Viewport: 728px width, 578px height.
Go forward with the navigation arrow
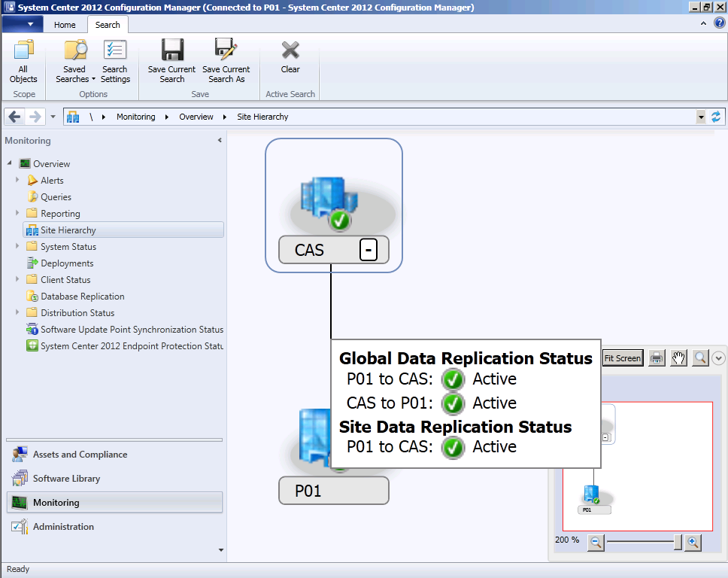point(35,117)
